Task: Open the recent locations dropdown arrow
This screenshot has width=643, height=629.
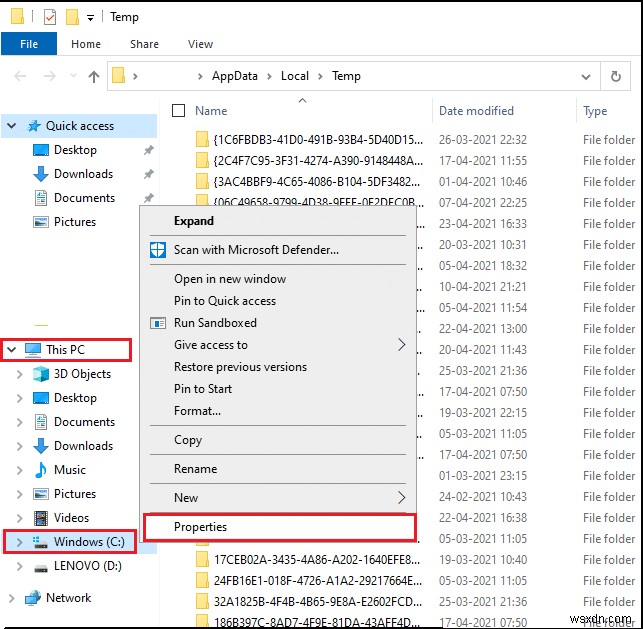Action: tap(73, 75)
